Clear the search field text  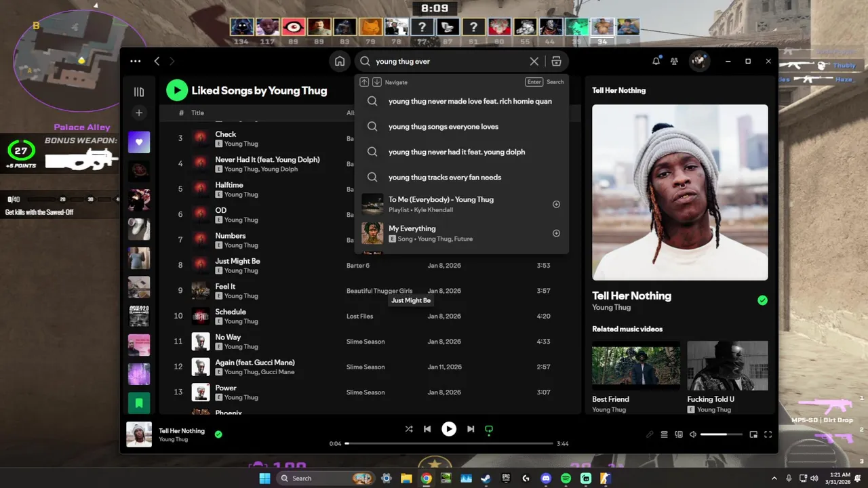[x=534, y=61]
